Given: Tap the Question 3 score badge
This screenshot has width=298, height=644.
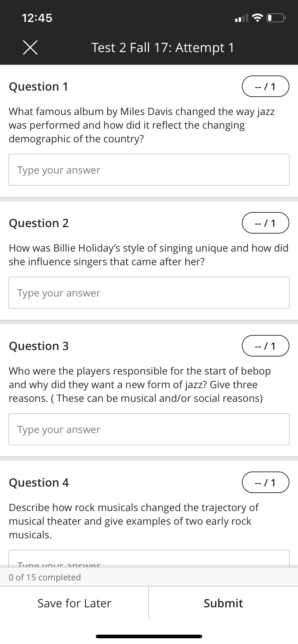Looking at the screenshot, I should tap(266, 346).
